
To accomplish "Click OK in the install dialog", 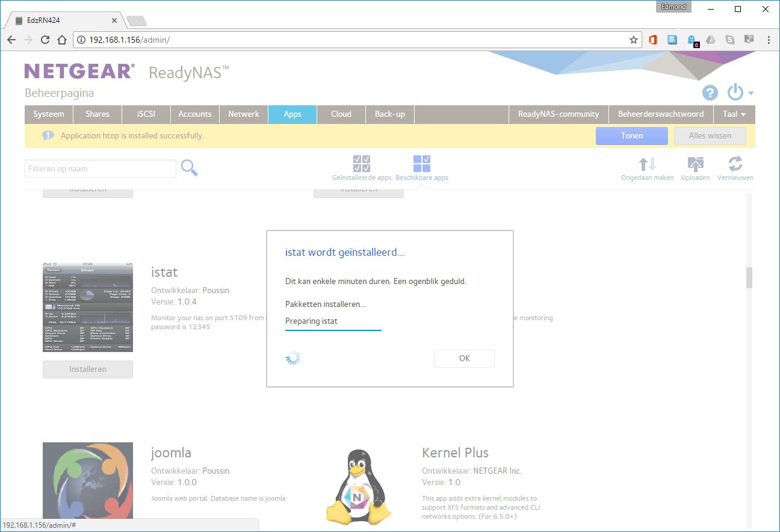I will [x=465, y=359].
